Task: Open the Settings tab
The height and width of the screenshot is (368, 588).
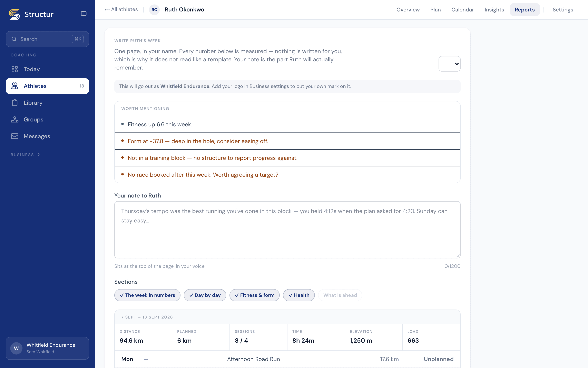Action: (x=563, y=10)
